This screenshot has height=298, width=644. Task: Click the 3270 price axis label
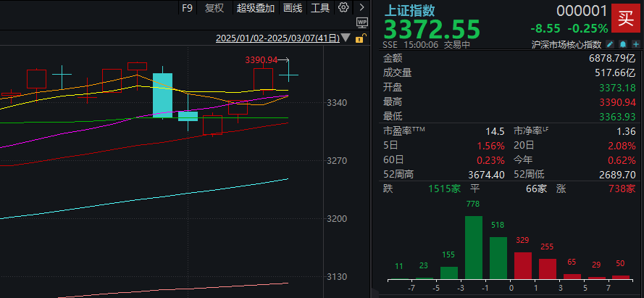pos(337,161)
